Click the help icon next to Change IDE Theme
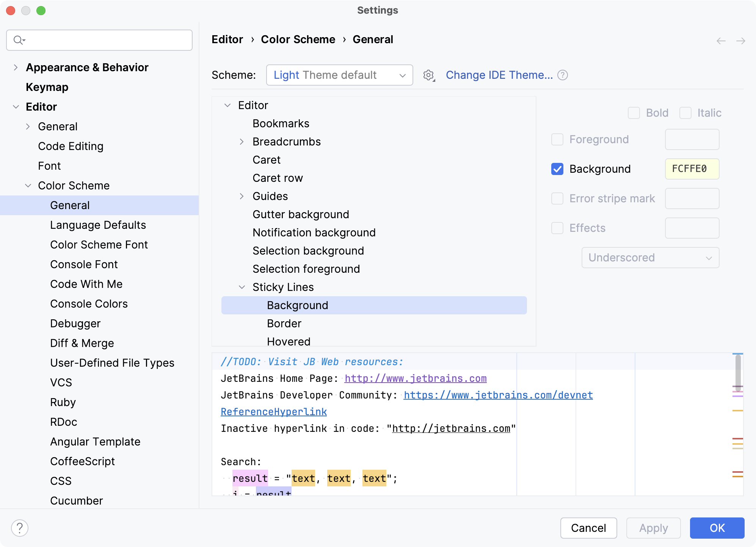 click(x=563, y=75)
